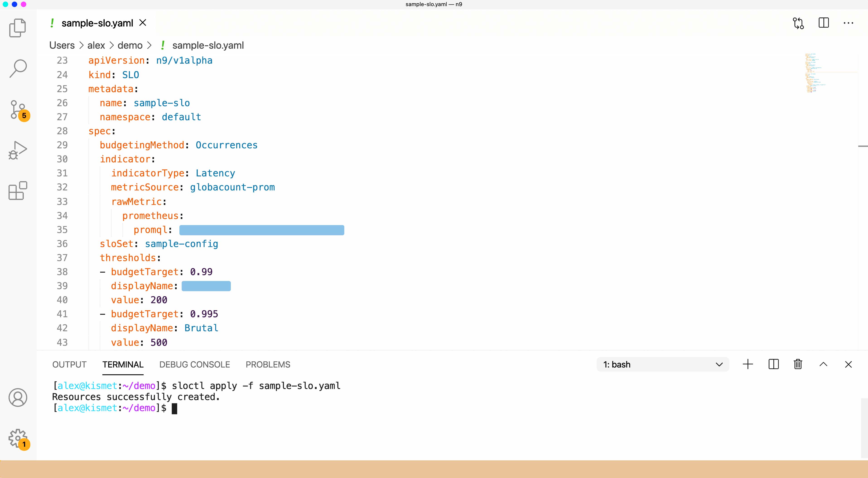Viewport: 868px width, 478px height.
Task: Select the Source Control diff icon
Action: [x=799, y=23]
